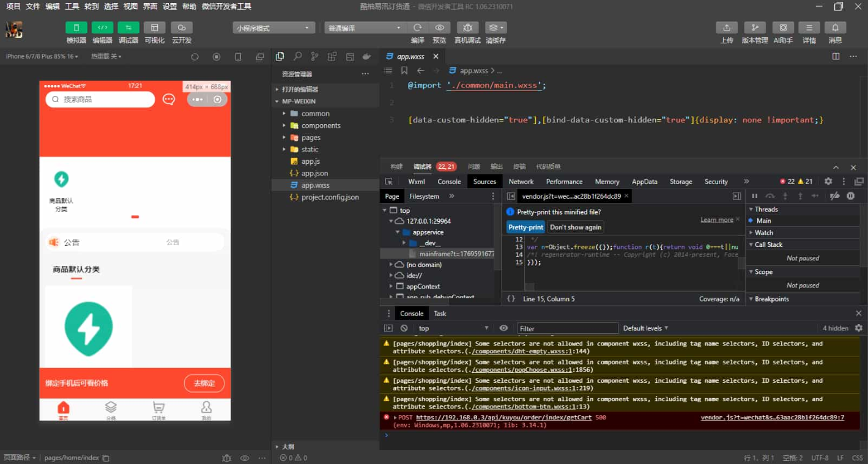This screenshot has width=868, height=464.
Task: Toggle the 编辑器 editor panel
Action: (102, 28)
